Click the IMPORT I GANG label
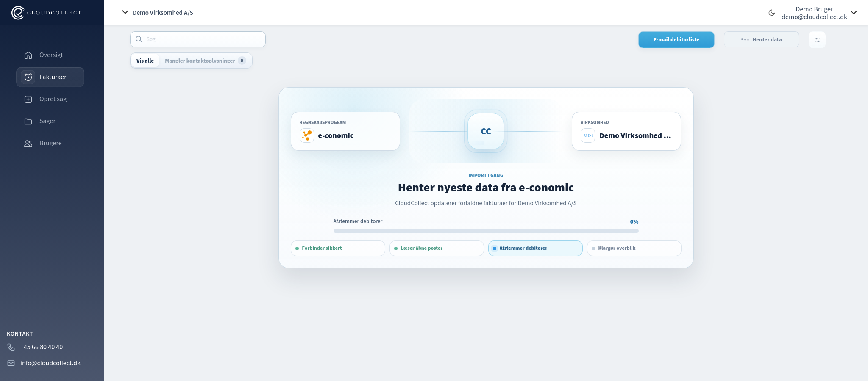This screenshot has height=381, width=868. pyautogui.click(x=486, y=175)
